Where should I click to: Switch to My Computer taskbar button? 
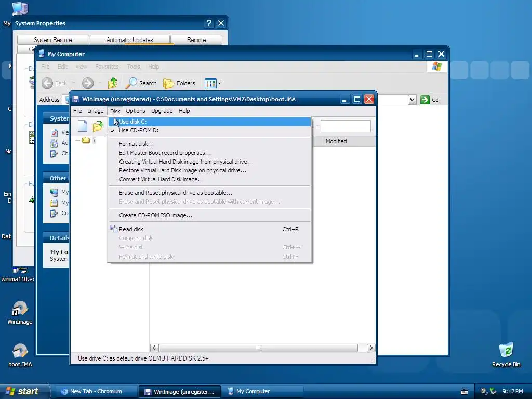263,391
